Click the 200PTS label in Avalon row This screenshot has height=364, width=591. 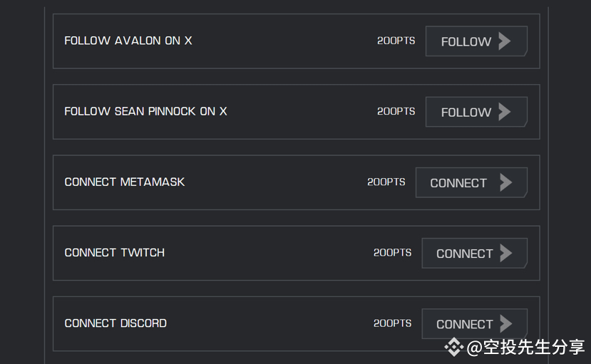396,41
